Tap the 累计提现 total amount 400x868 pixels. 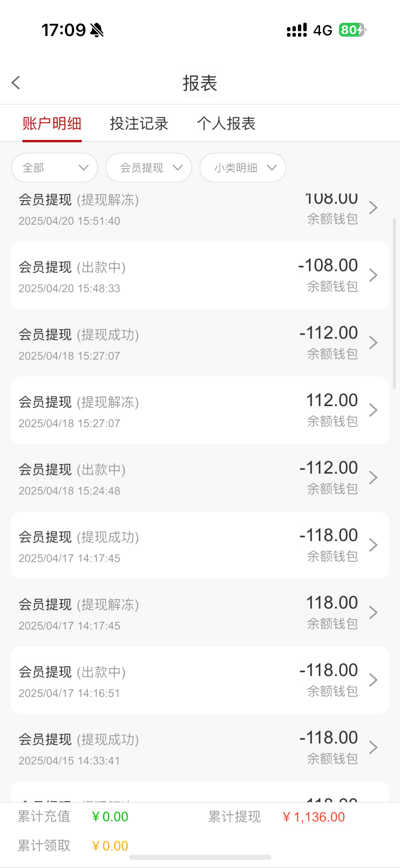coord(313,817)
